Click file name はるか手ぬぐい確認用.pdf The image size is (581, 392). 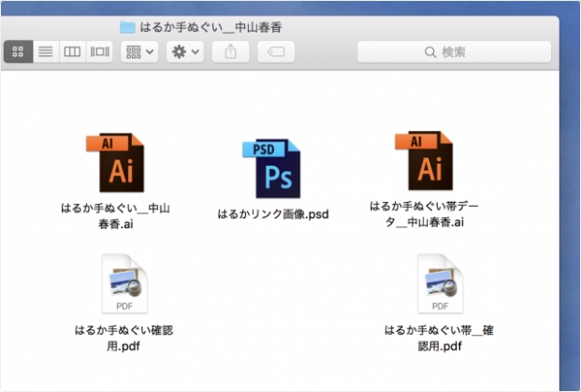coord(123,338)
